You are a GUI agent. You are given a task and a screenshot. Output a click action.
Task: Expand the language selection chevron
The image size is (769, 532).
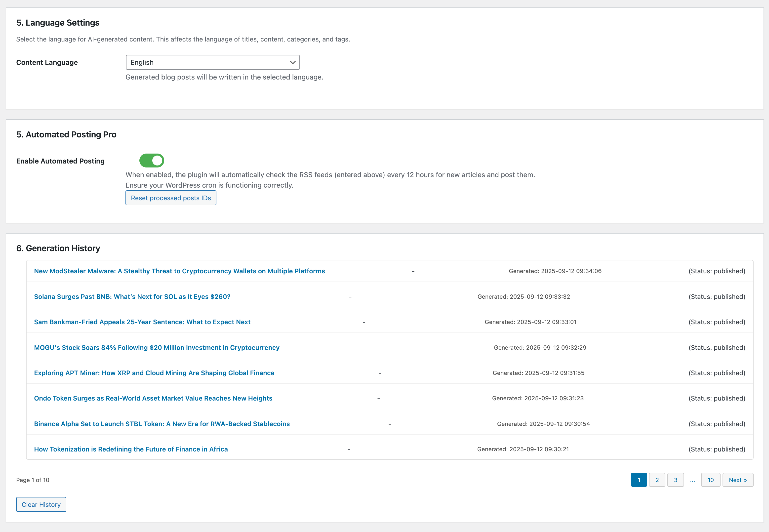[292, 62]
